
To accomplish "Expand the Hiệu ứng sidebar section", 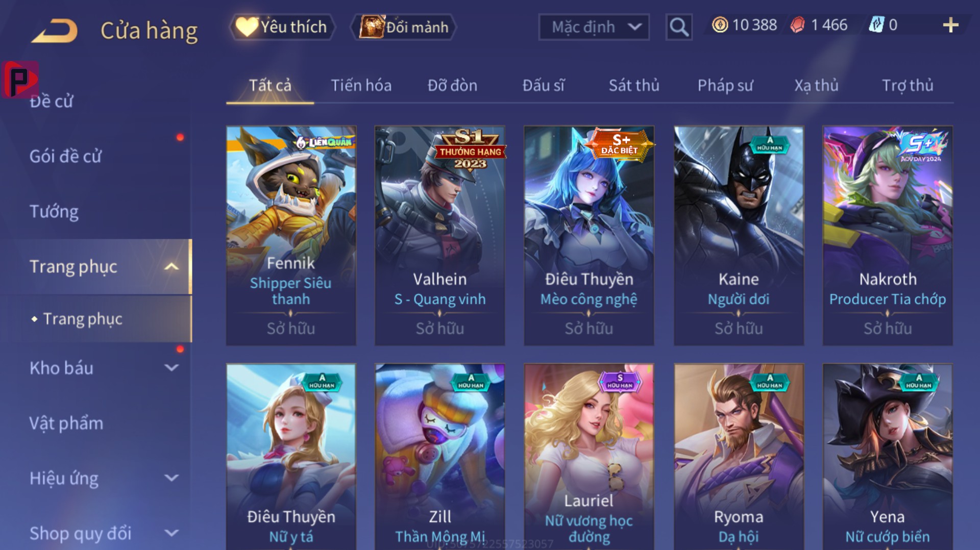I will [172, 478].
